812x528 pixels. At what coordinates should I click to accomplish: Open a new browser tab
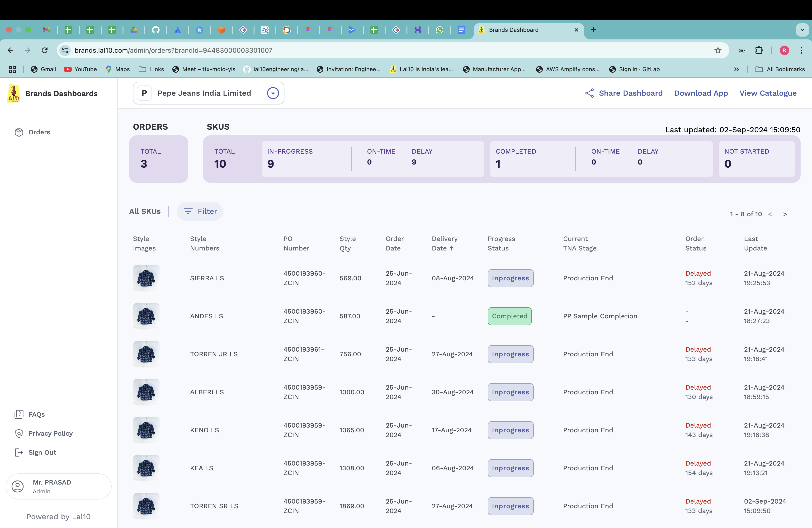tap(593, 30)
